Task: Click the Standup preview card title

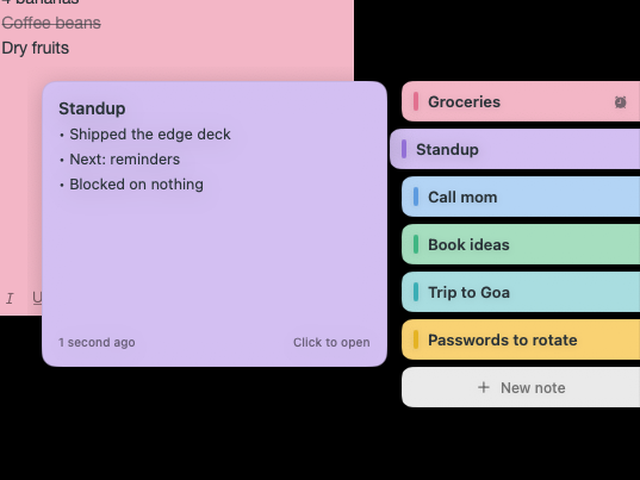Action: point(92,109)
